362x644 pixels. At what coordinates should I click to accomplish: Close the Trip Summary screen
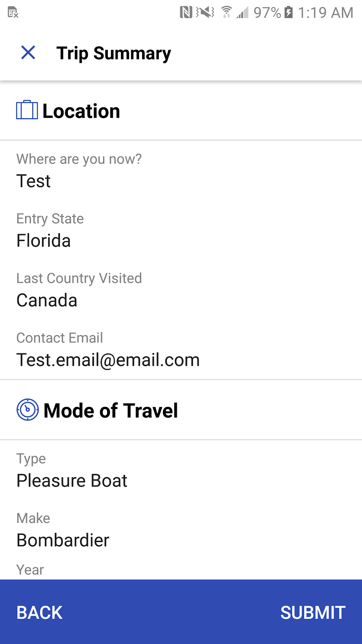point(28,53)
